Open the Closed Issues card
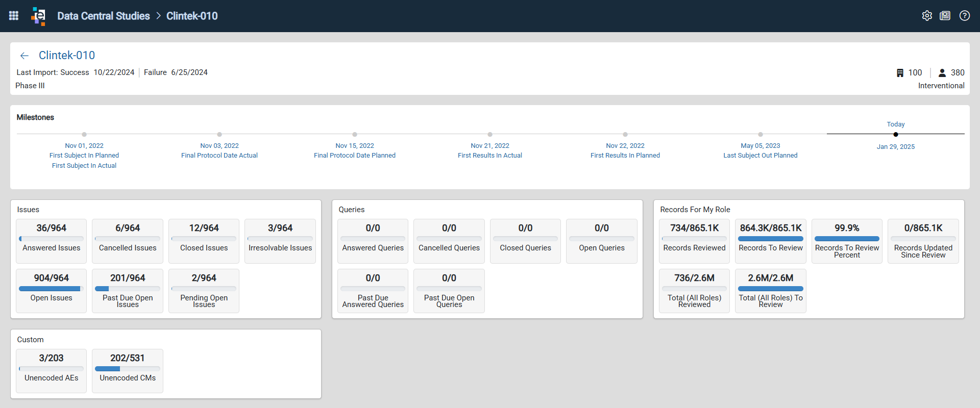The width and height of the screenshot is (980, 408). [204, 241]
